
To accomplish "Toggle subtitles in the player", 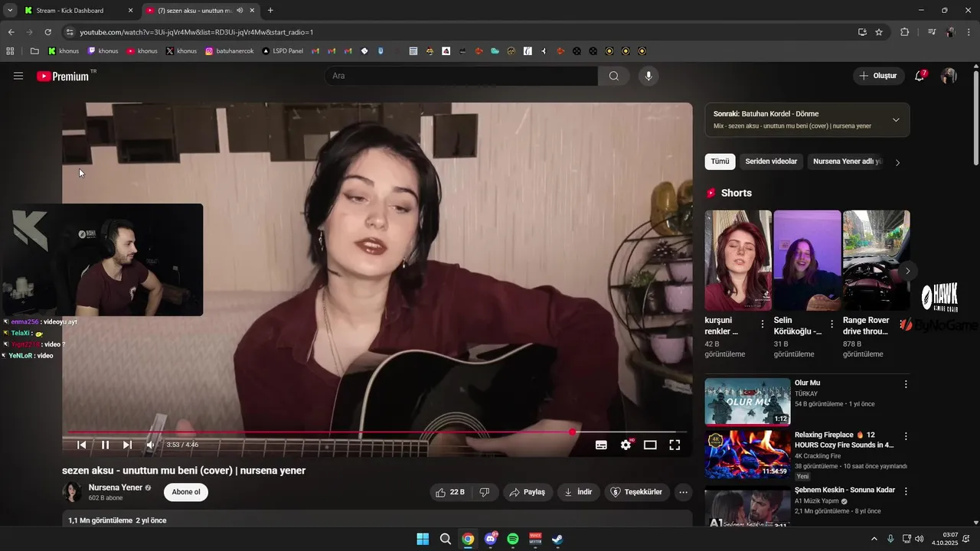I will (602, 445).
